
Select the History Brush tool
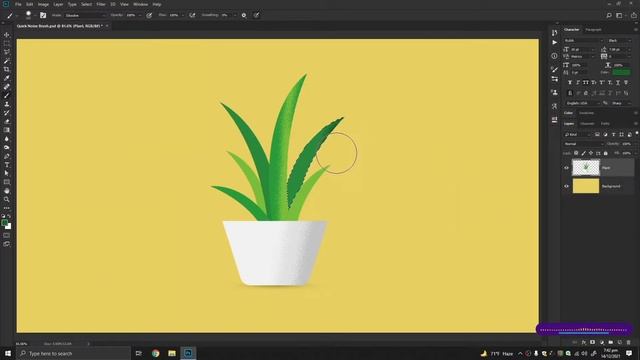[7, 113]
